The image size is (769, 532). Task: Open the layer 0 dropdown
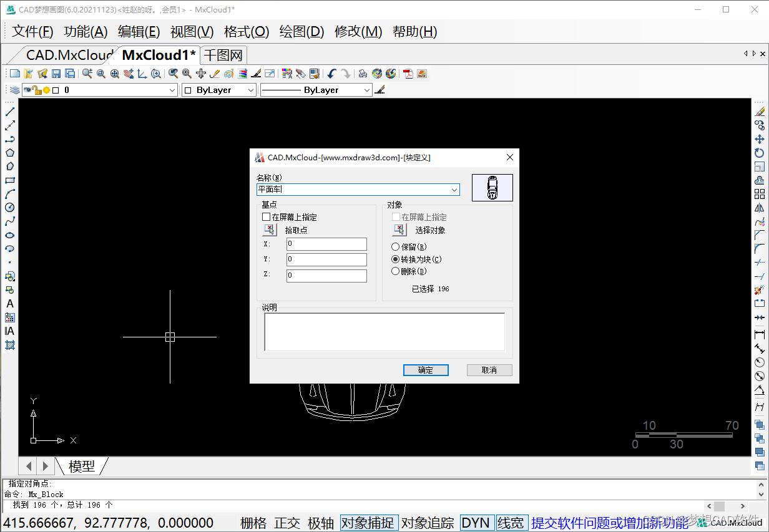(173, 90)
